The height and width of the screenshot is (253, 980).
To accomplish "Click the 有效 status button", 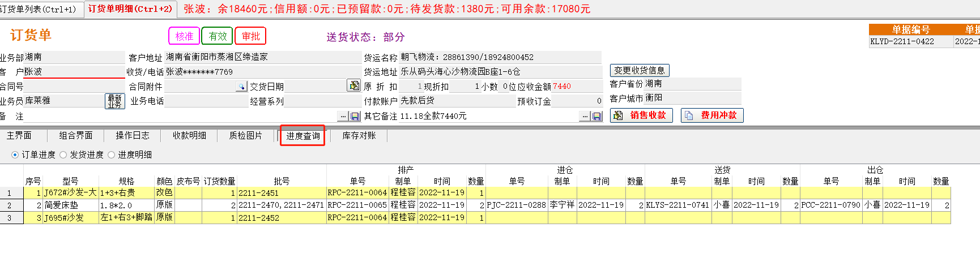I will click(x=218, y=36).
